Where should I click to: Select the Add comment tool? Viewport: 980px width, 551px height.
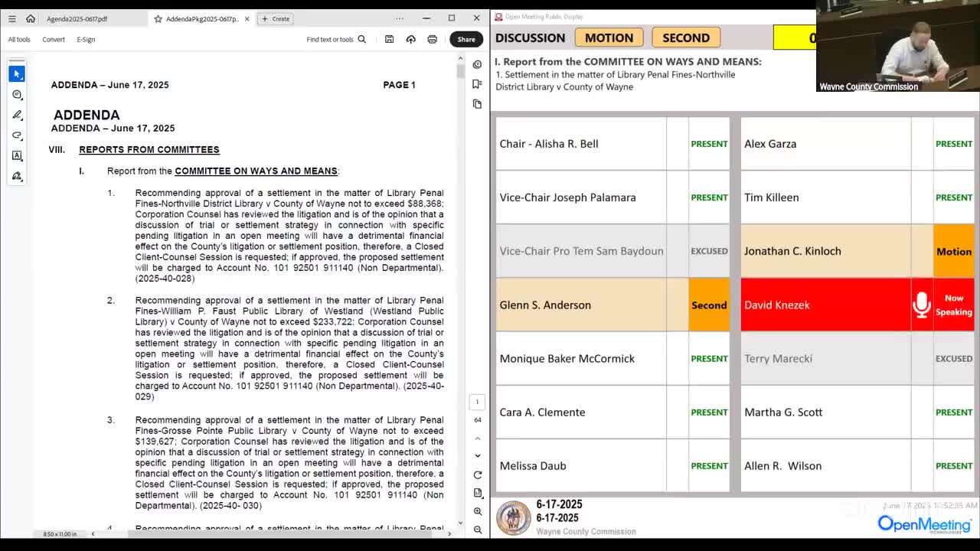[17, 94]
